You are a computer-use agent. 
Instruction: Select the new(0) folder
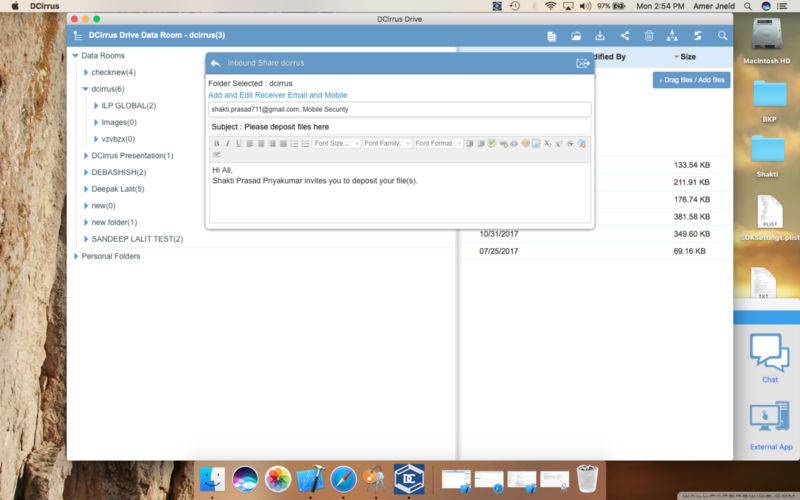point(103,206)
